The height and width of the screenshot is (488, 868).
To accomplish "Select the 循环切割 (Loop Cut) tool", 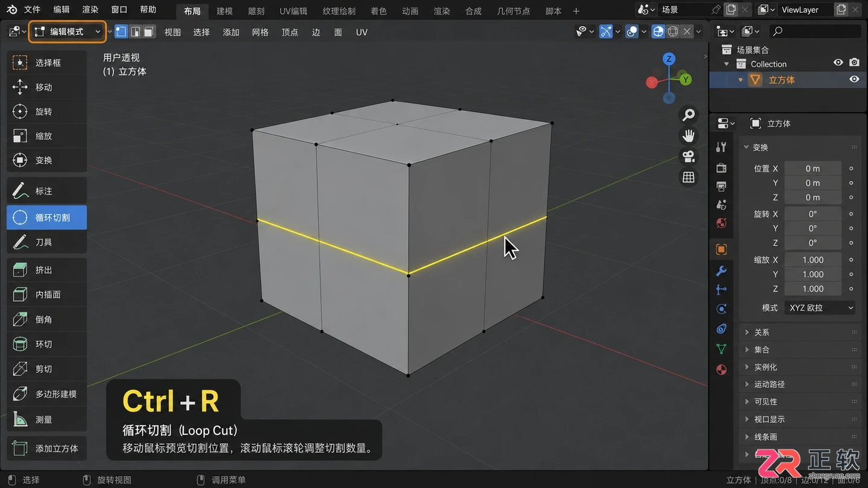I will 46,217.
